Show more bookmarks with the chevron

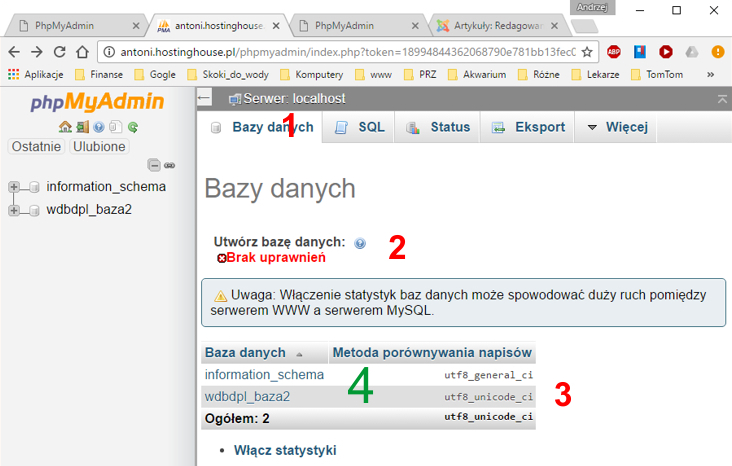tap(711, 74)
